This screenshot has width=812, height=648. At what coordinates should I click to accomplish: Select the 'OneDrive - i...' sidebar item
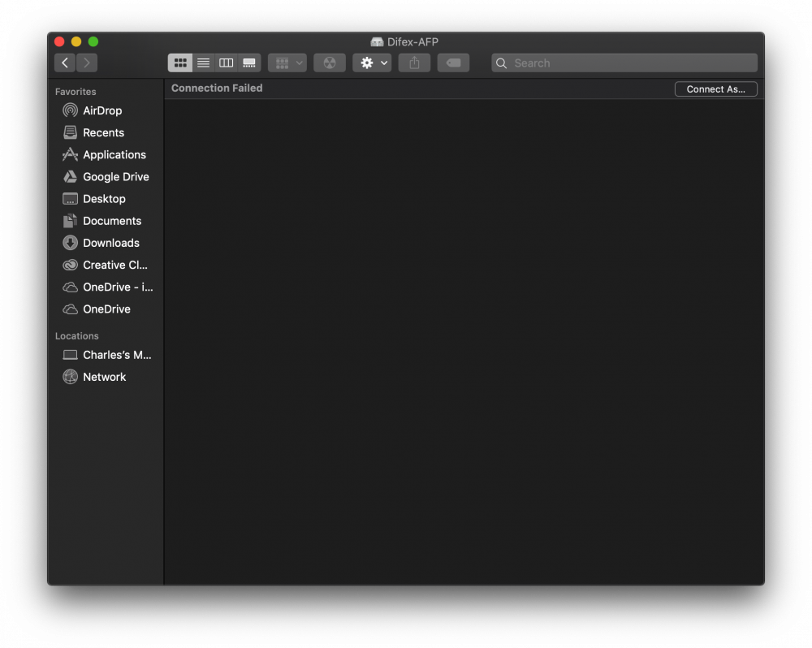tap(106, 287)
